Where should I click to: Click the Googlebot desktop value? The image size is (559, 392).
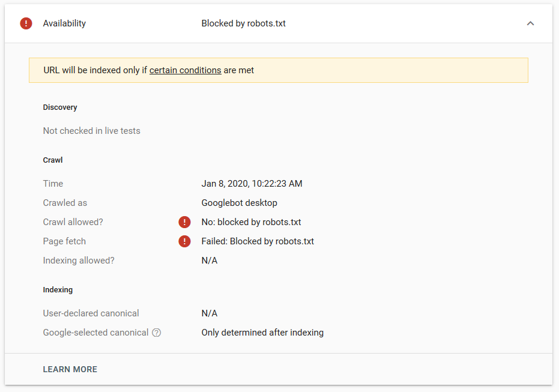[239, 203]
